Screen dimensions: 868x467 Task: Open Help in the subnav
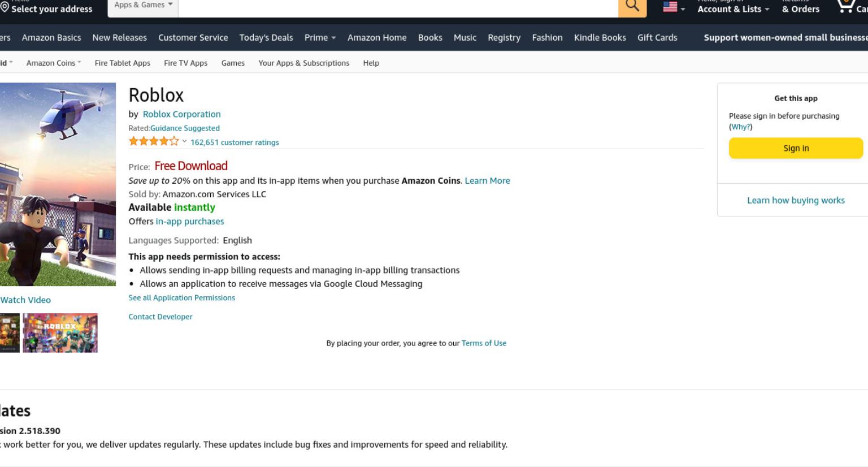(x=371, y=63)
